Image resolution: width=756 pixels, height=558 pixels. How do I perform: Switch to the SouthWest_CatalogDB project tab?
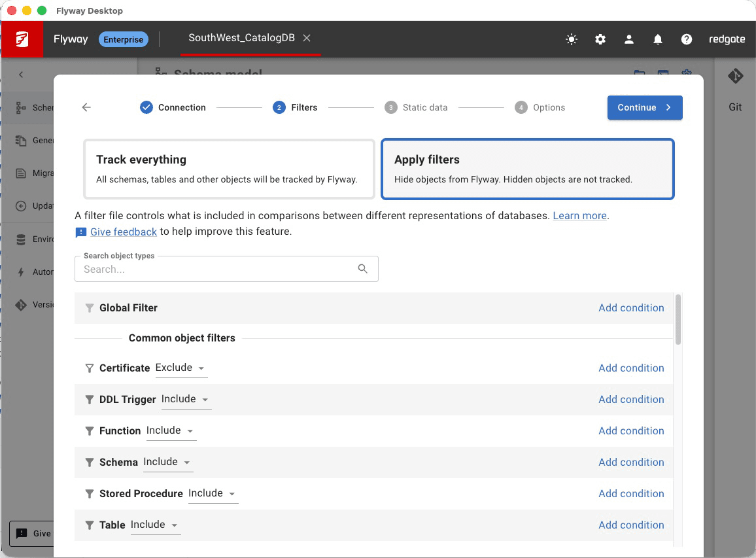[x=241, y=38]
